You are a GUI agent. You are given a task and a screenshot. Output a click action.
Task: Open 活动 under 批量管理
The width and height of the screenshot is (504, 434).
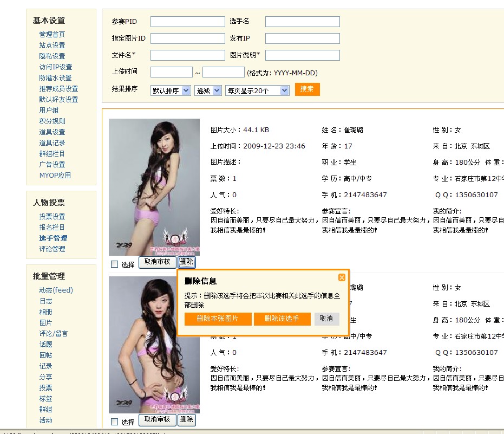coord(45,420)
